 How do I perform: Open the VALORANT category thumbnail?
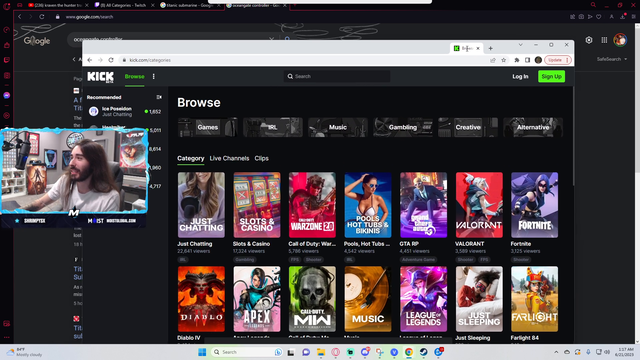click(479, 205)
